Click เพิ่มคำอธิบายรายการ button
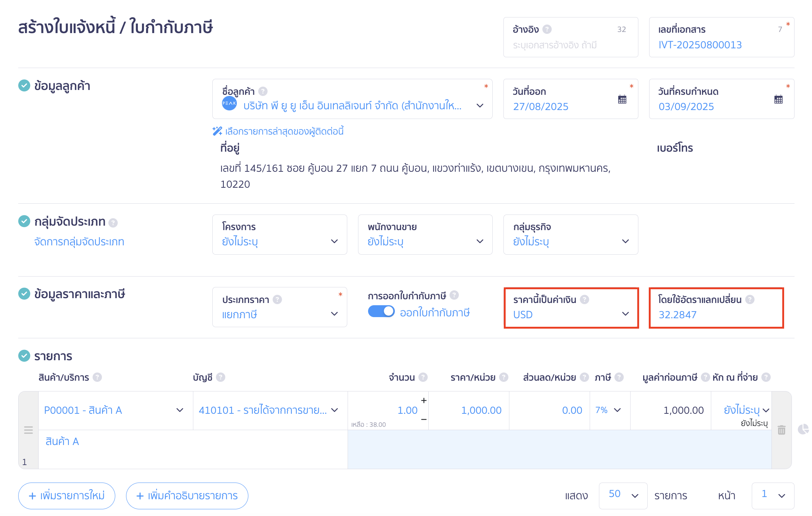The height and width of the screenshot is (516, 812). (187, 496)
